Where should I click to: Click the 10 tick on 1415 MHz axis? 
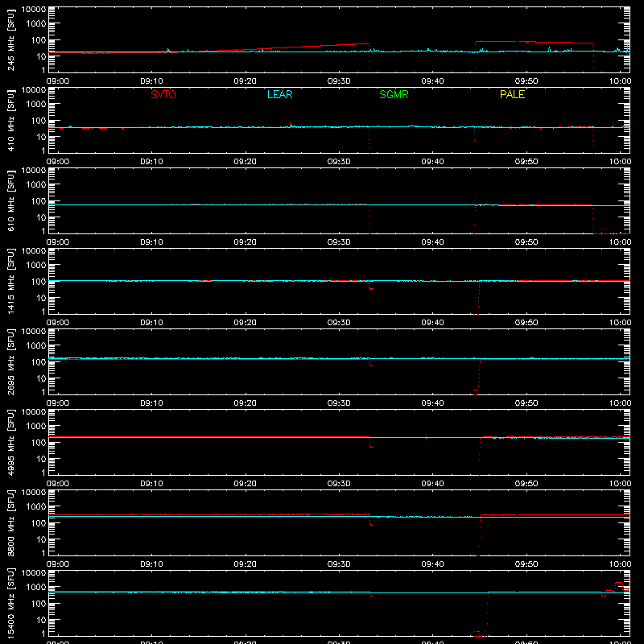click(41, 298)
